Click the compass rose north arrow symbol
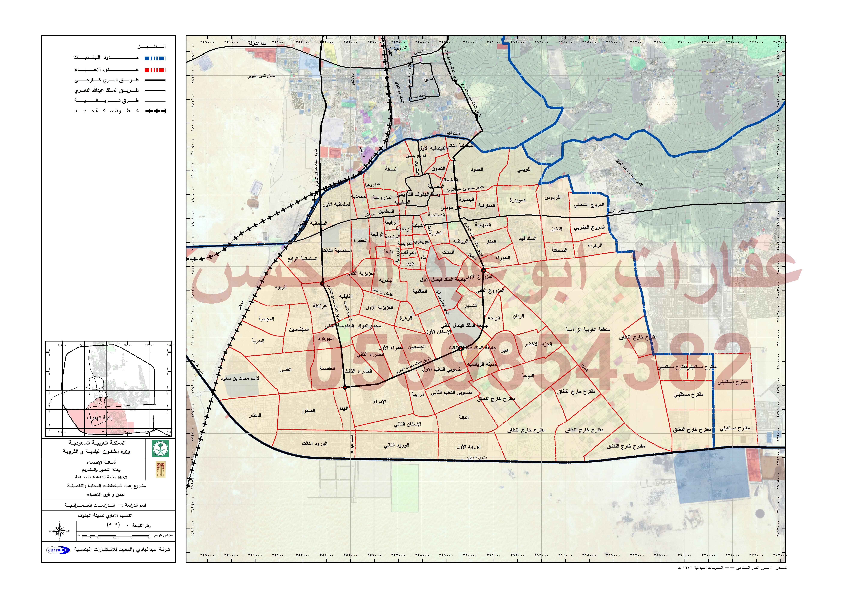868x614 pixels. pyautogui.click(x=60, y=531)
